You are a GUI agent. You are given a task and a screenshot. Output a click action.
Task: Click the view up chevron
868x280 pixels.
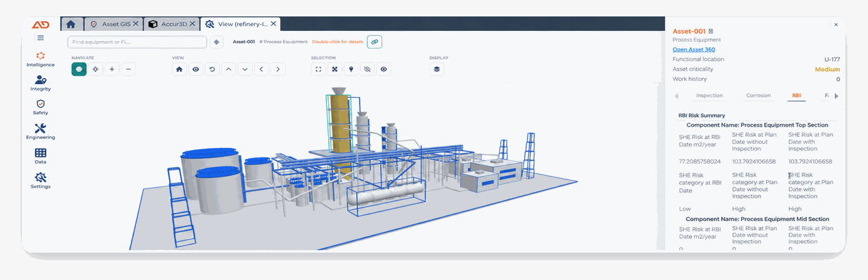(229, 69)
